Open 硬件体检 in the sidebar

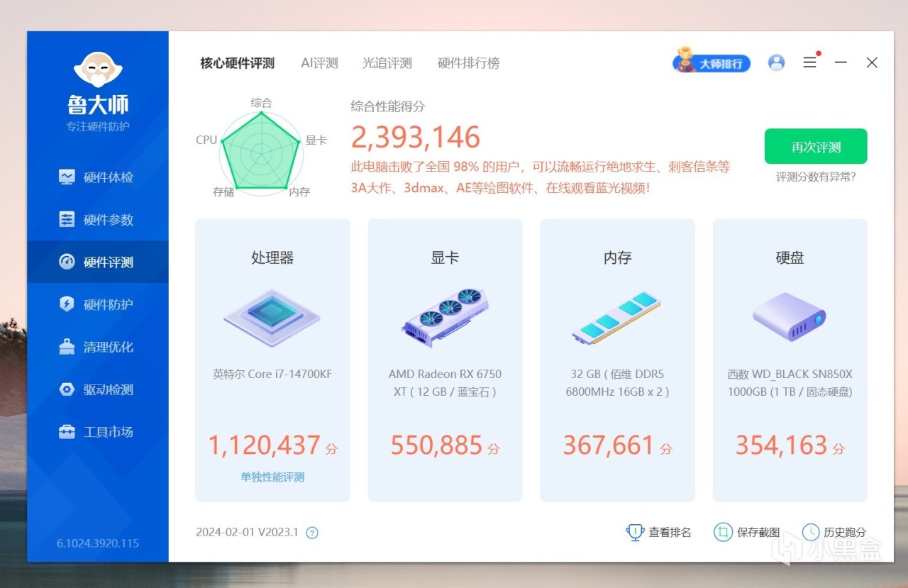coord(98,177)
